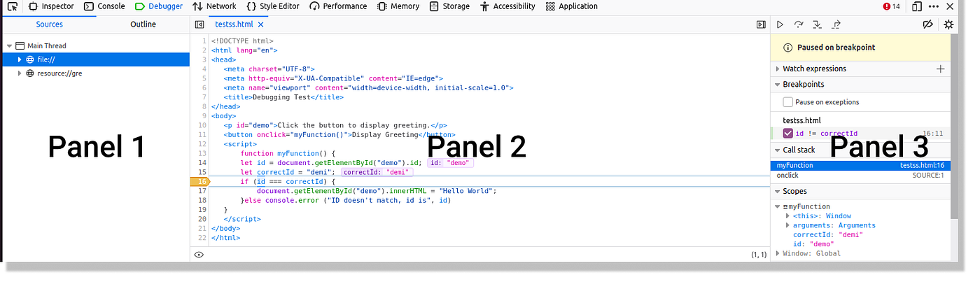Click the line 14 gutter number
Screen dimensions: 980x284
point(202,162)
